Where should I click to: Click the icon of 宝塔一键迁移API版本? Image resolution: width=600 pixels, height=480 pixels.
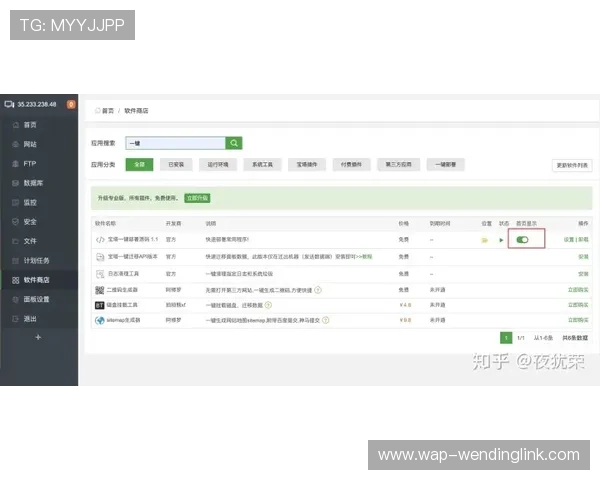coord(100,257)
